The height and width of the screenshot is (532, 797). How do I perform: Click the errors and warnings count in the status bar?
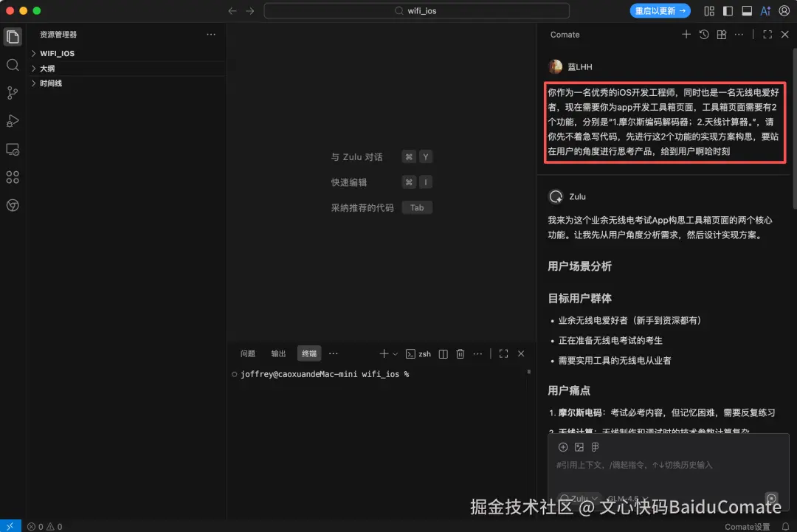[x=45, y=527]
